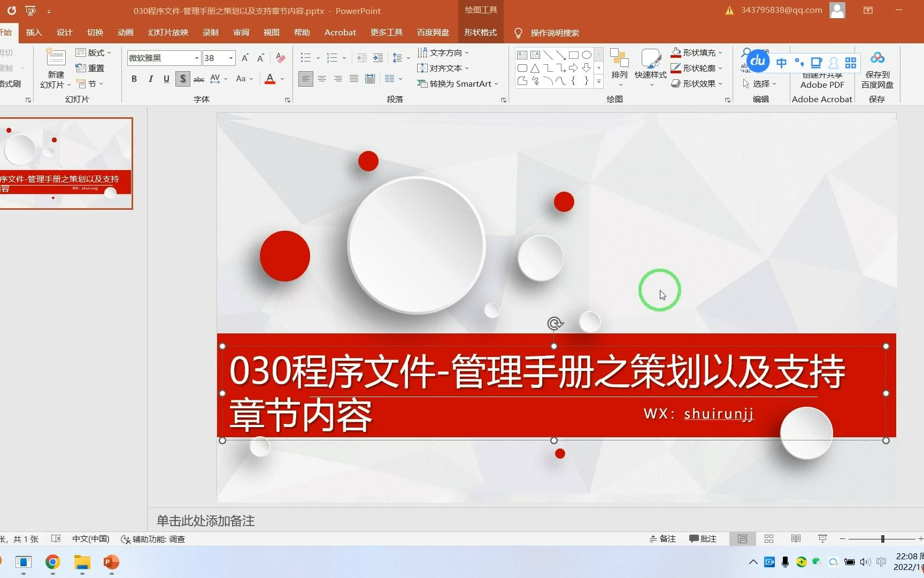This screenshot has width=924, height=578.
Task: Open the font name dropdown (微软雅黑)
Action: tap(197, 58)
